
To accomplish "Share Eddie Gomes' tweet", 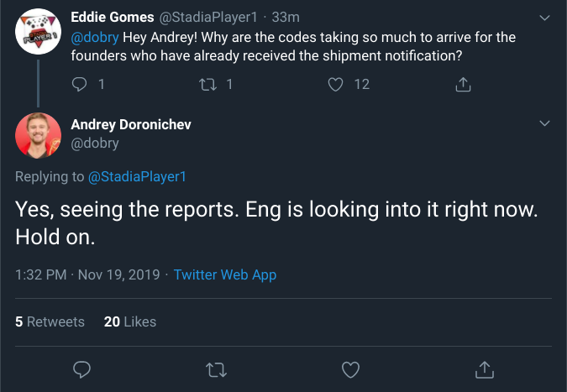I will click(x=462, y=84).
